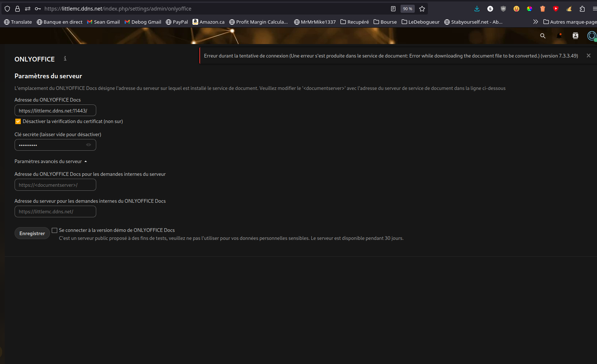Expand the Bourse bookmark folder
597x364 pixels.
[385, 22]
